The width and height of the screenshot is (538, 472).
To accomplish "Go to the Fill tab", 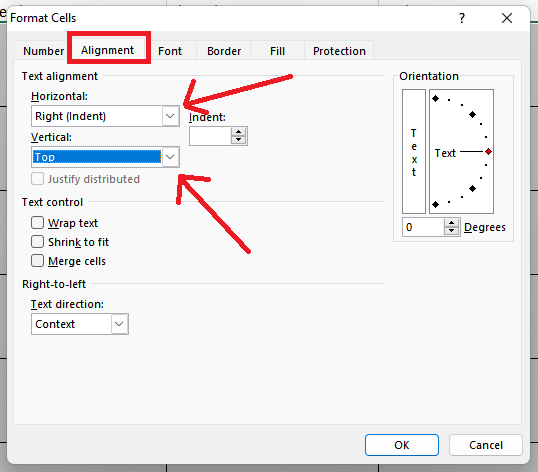I will coord(277,51).
